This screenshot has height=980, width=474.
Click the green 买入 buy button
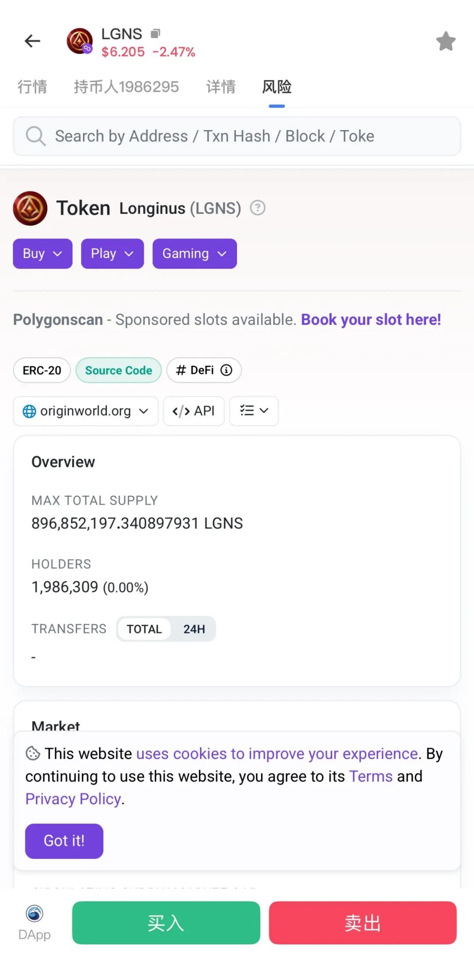(x=166, y=923)
